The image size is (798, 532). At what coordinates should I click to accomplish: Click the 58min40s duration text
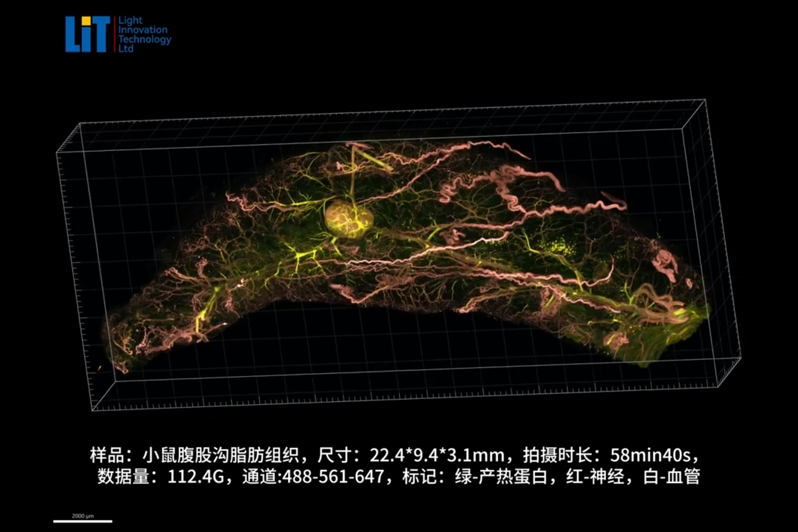coord(650,455)
